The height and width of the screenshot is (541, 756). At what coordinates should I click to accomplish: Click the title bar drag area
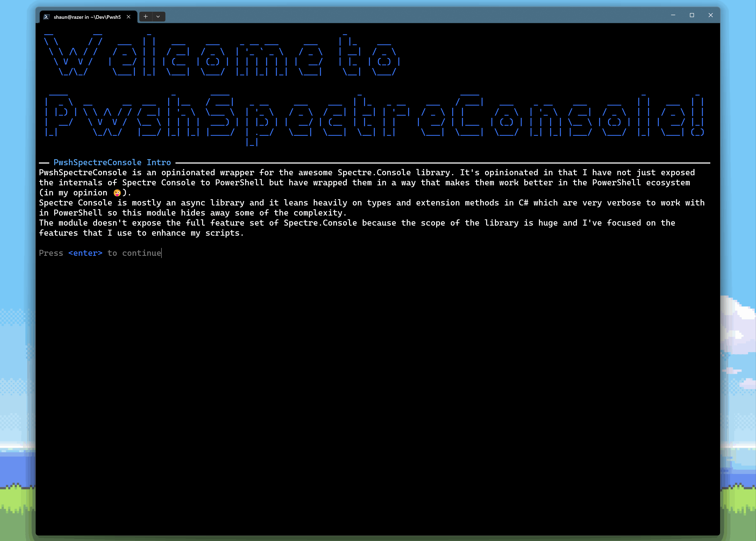click(410, 16)
